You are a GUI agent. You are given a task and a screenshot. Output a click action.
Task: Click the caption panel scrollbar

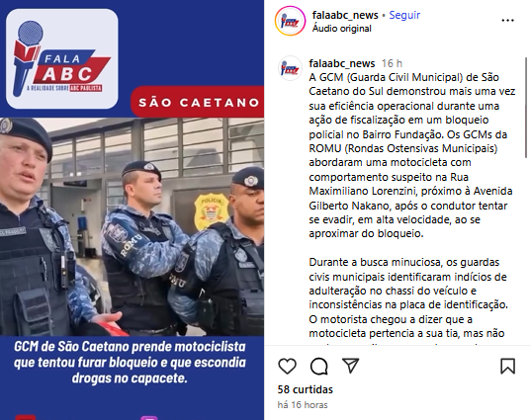pyautogui.click(x=526, y=108)
